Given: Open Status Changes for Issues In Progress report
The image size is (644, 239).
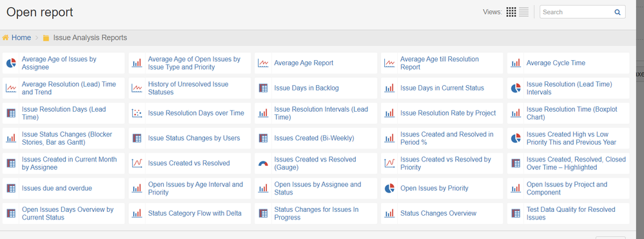Looking at the screenshot, I should 317,214.
